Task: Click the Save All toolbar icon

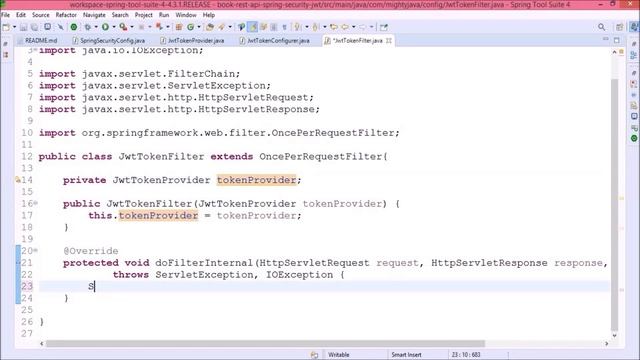Action: [35, 27]
